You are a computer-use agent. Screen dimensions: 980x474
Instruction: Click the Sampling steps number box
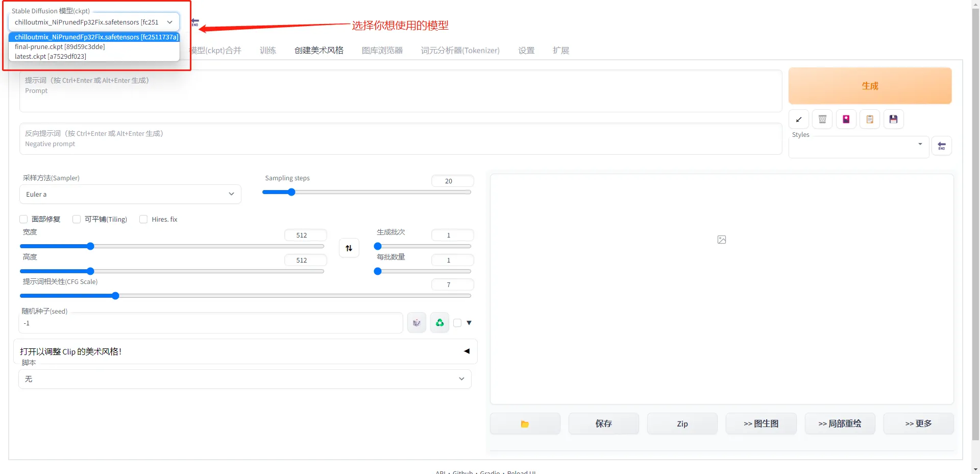pos(452,181)
